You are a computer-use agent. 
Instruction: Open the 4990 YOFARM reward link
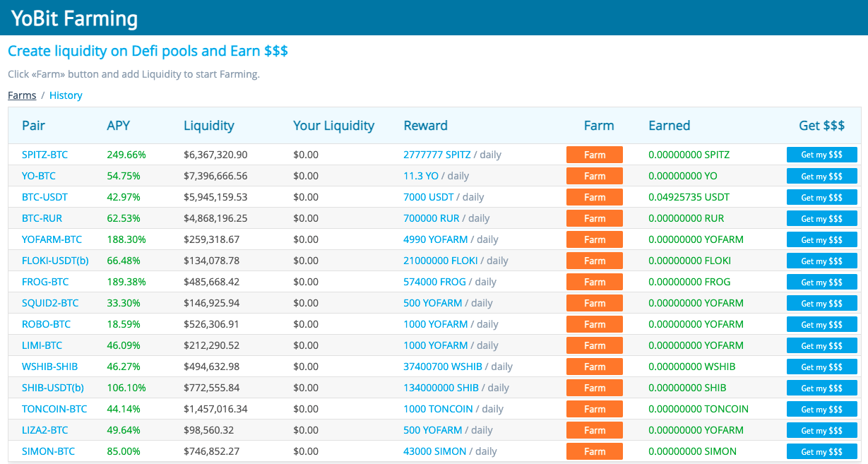pos(436,239)
